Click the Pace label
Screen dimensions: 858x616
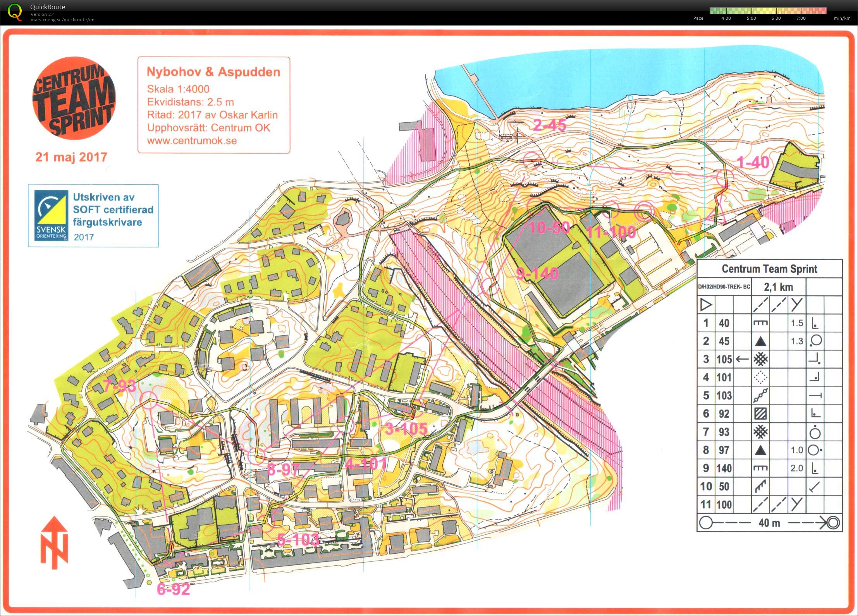point(698,18)
